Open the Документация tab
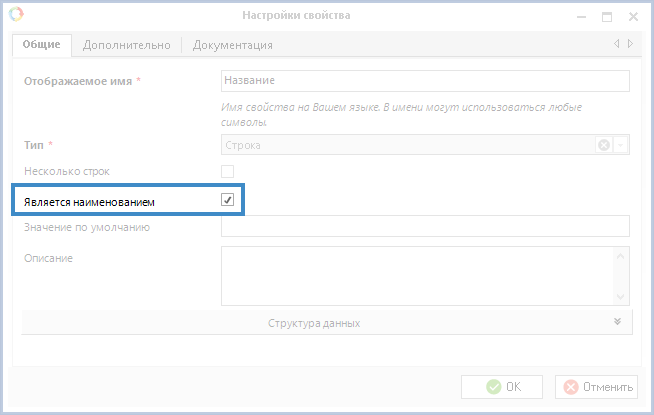The height and width of the screenshot is (415, 654). coord(232,45)
